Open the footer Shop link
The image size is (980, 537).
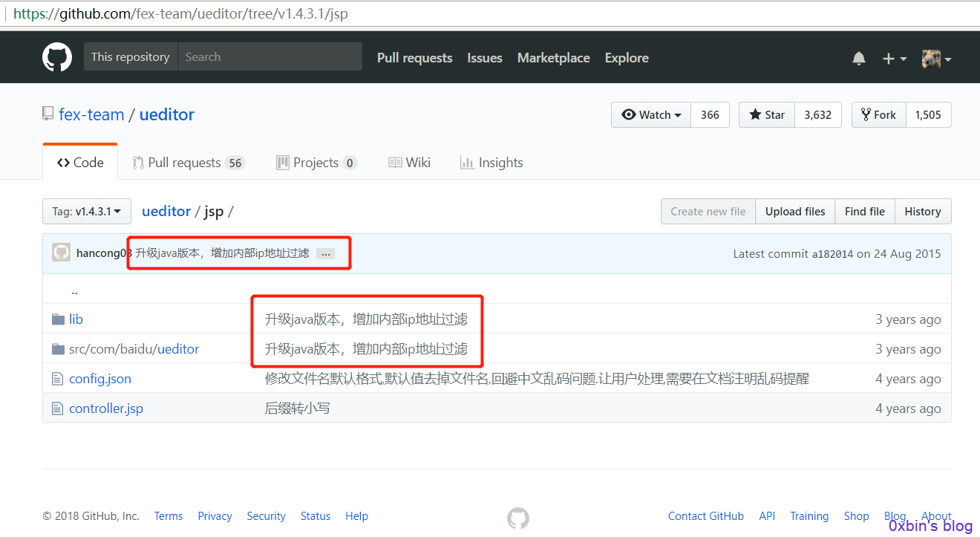pos(856,516)
